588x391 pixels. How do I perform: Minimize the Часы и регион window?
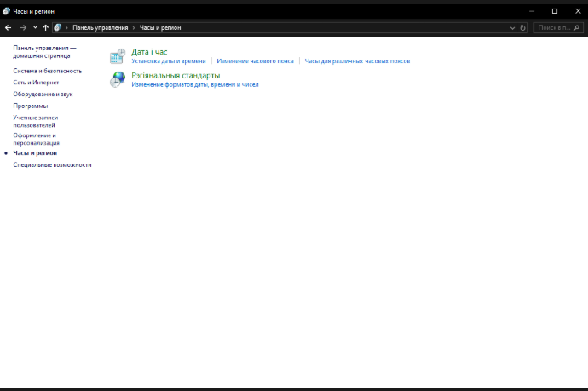[532, 11]
